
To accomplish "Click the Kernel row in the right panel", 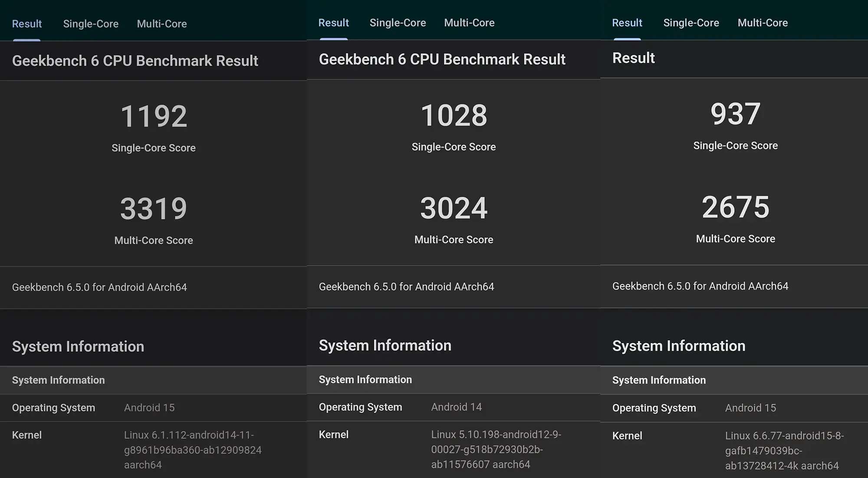I will (627, 435).
